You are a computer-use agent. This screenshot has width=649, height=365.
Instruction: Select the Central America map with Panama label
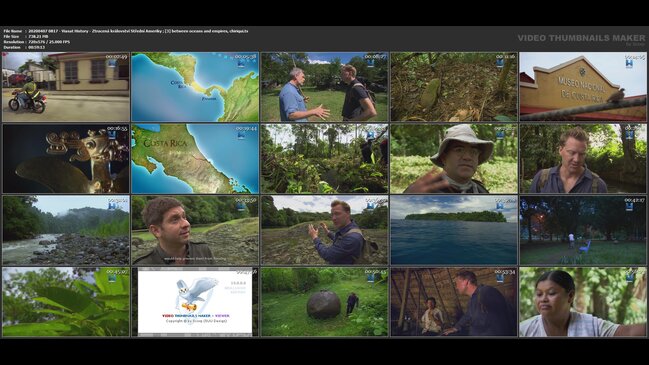click(x=195, y=87)
